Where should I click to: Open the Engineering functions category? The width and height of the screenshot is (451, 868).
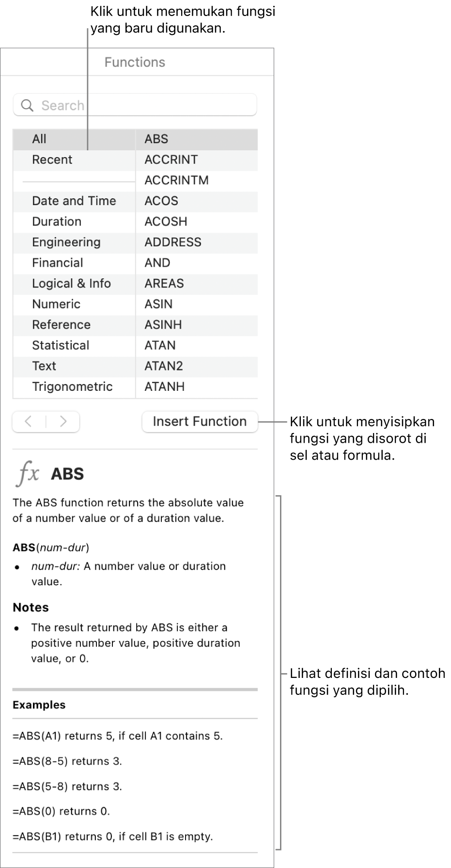point(66,242)
